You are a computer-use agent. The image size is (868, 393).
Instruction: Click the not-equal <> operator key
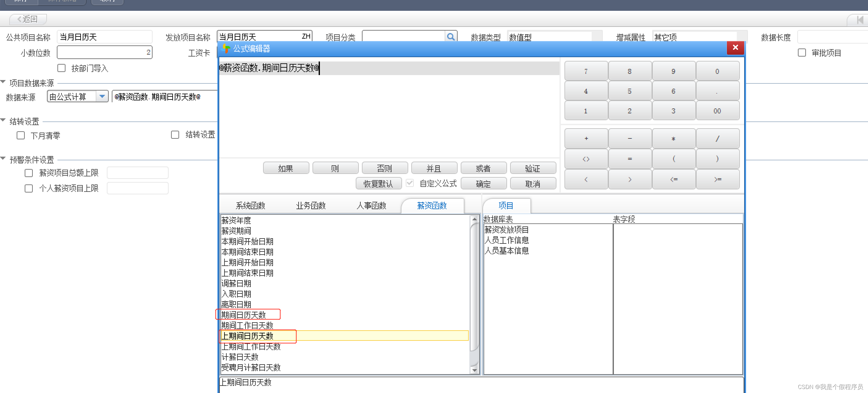coord(586,159)
